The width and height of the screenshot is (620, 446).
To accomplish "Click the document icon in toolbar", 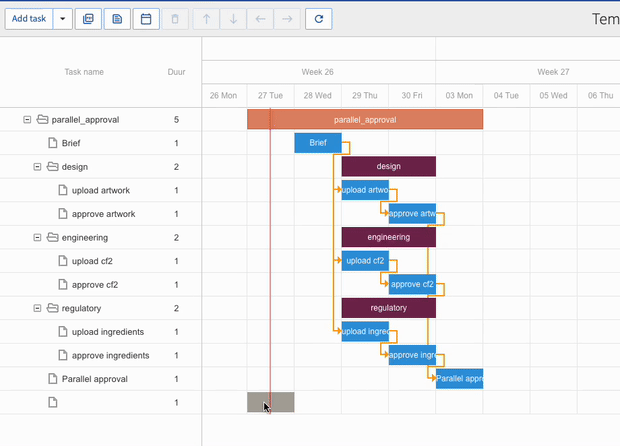I will tap(117, 19).
